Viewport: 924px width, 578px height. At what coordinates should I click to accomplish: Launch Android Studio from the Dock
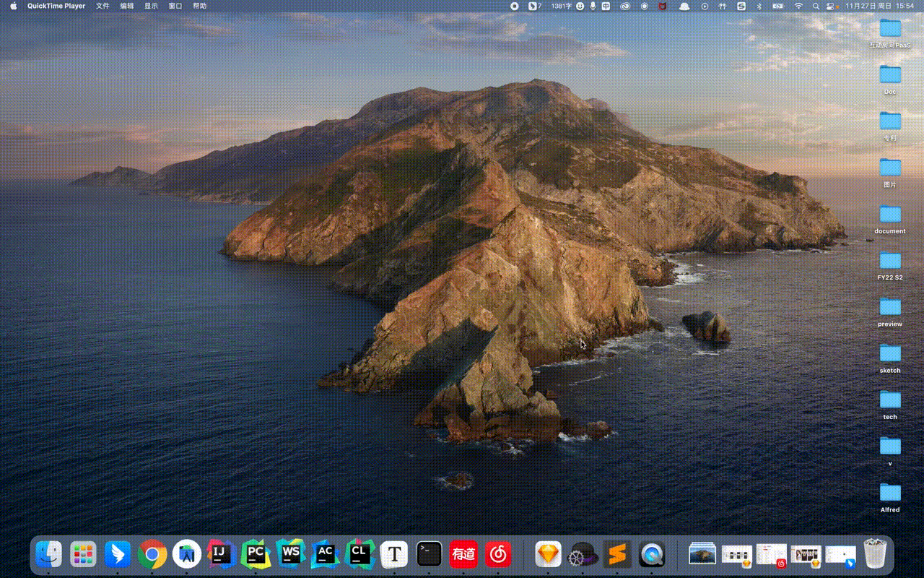(x=187, y=554)
